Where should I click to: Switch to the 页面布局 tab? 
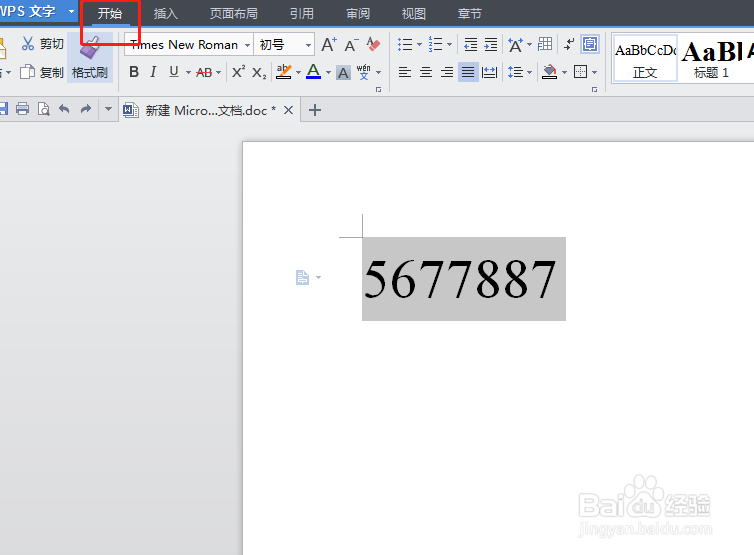click(x=234, y=13)
